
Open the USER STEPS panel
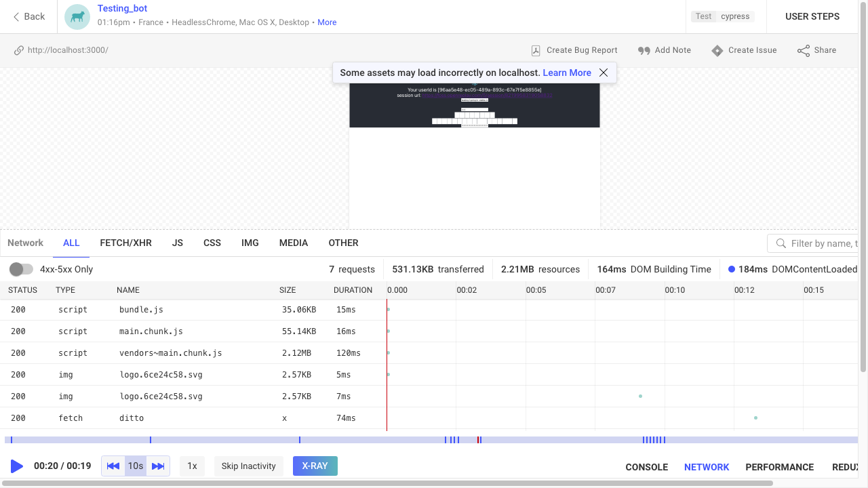(812, 16)
